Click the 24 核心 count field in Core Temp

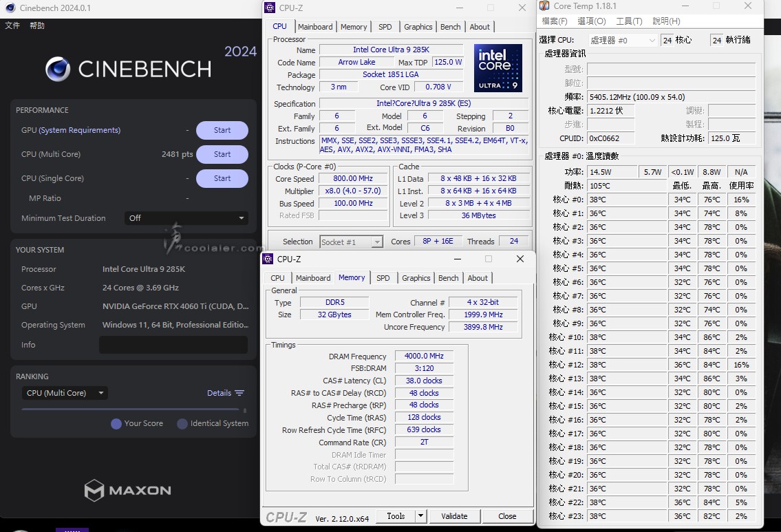tap(667, 41)
